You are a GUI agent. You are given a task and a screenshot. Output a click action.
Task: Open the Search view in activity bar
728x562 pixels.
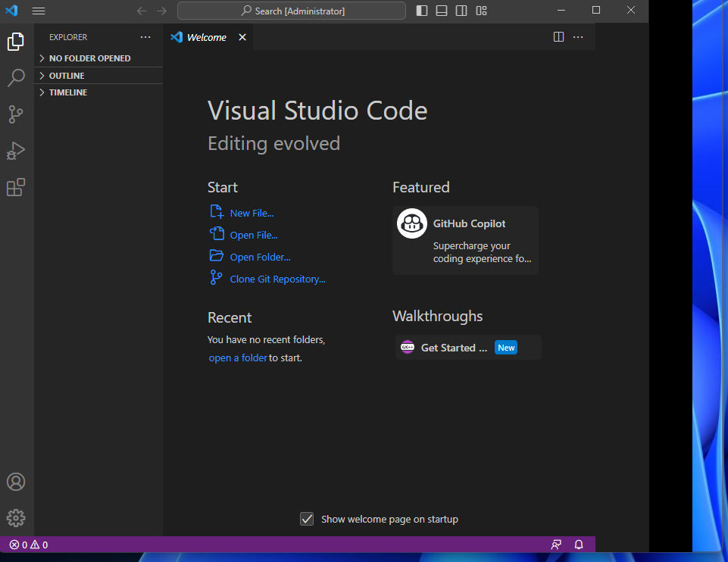16,78
